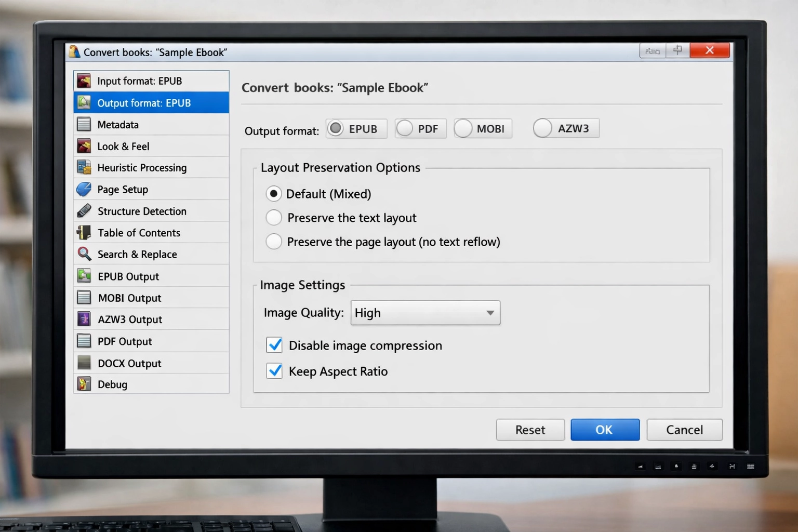
Task: Click the "Output format:" label in the main panel
Action: pyautogui.click(x=282, y=131)
